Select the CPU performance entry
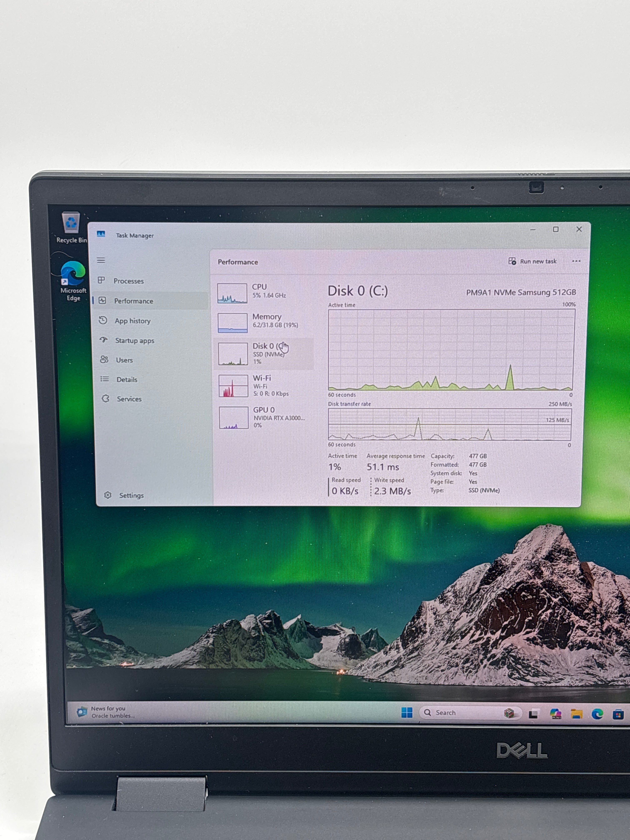Screen dimensions: 630x840 264,293
